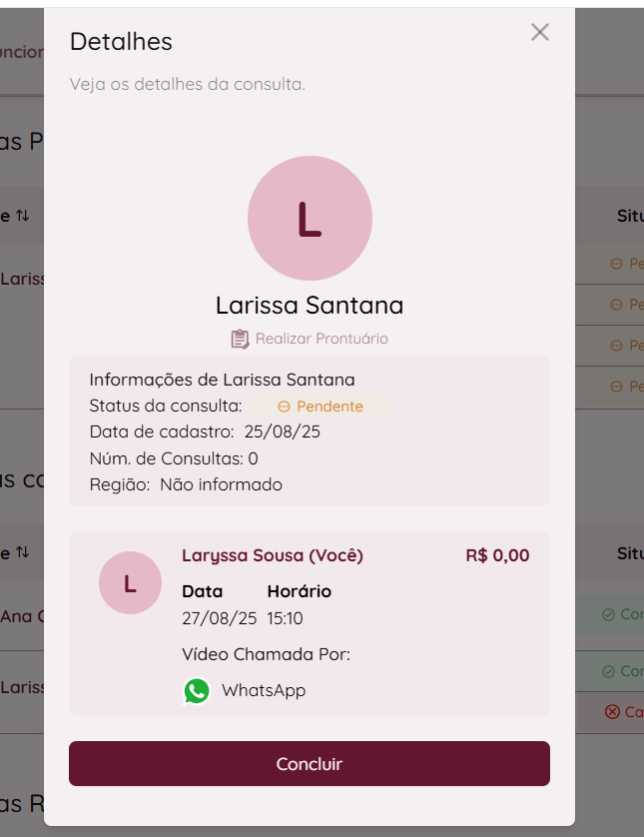Sort the upper table by its name column arrows
644x837 pixels.
(x=23, y=215)
